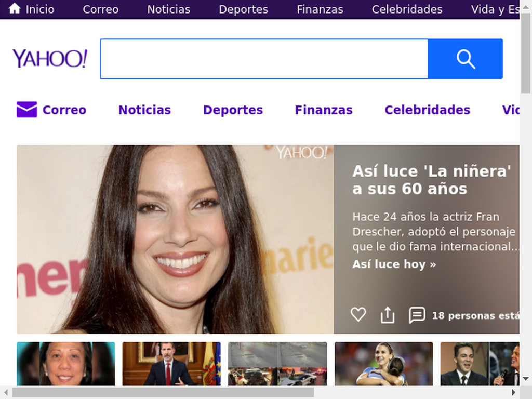Select Deportes in the top purple bar

[243, 9]
